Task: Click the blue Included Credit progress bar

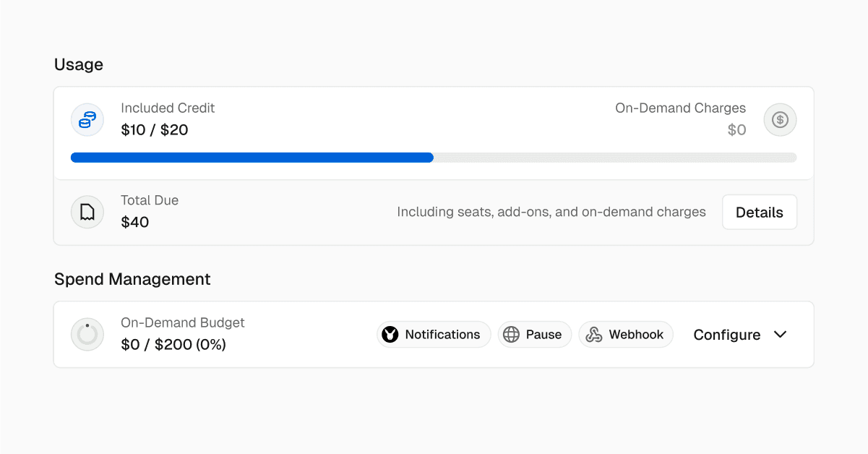Action: (x=252, y=158)
